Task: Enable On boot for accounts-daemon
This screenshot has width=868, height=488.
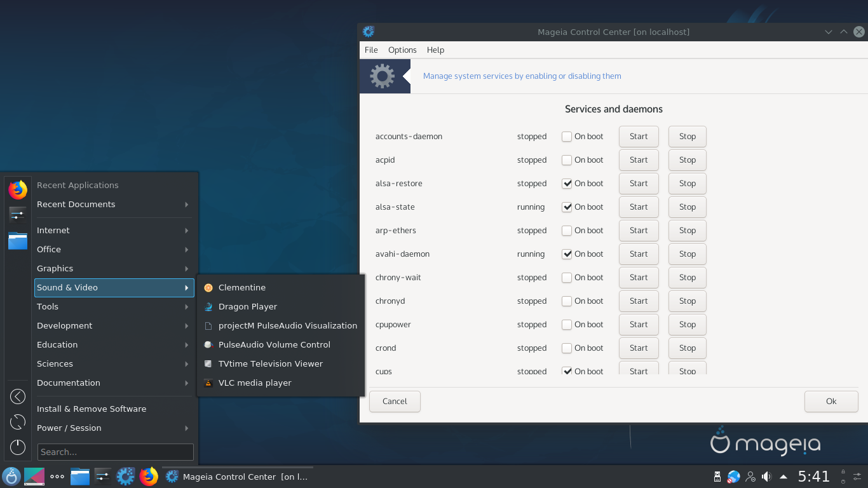Action: click(x=567, y=137)
